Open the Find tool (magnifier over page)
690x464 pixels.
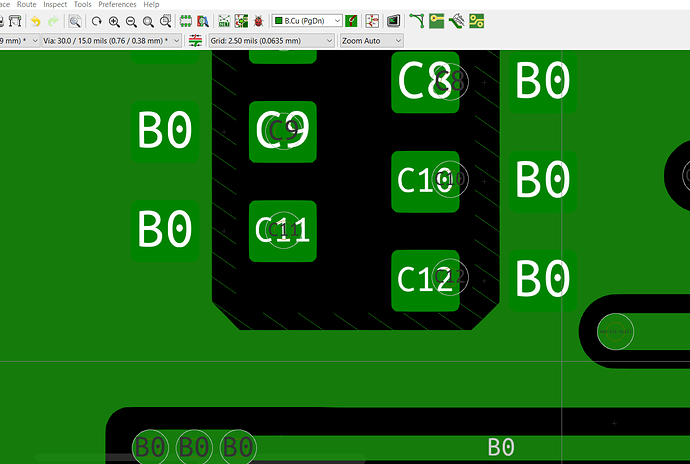pyautogui.click(x=75, y=21)
